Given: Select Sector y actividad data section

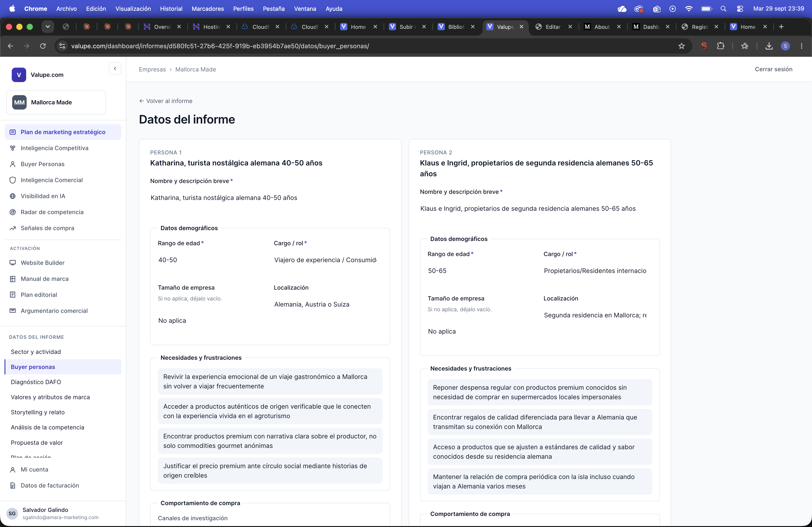Looking at the screenshot, I should coord(63,352).
